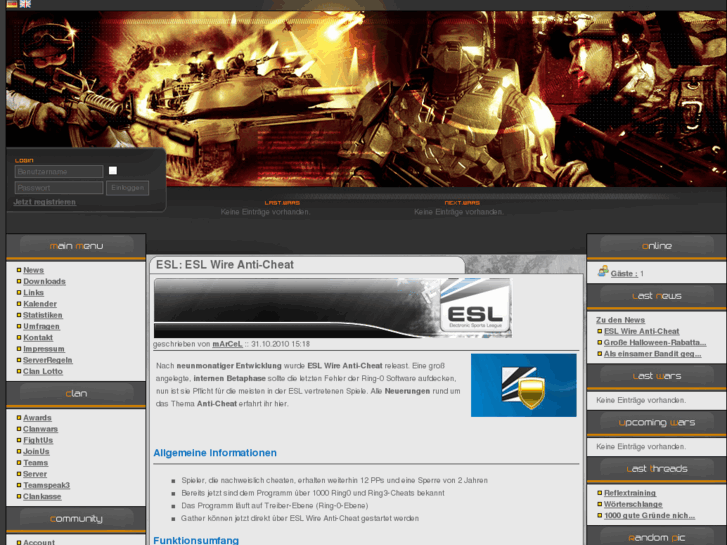Open the Gäste link in online panel
Screen dimensions: 727x545
(624, 274)
